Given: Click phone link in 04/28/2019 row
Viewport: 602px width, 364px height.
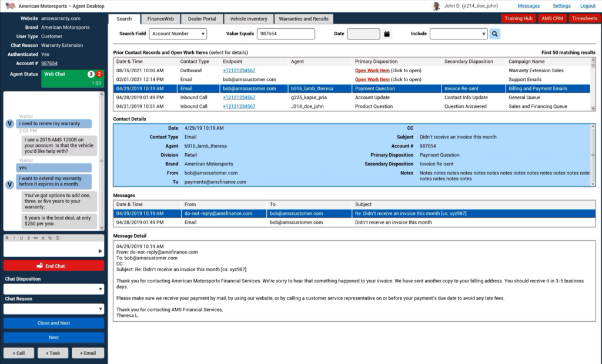Looking at the screenshot, I should (239, 97).
